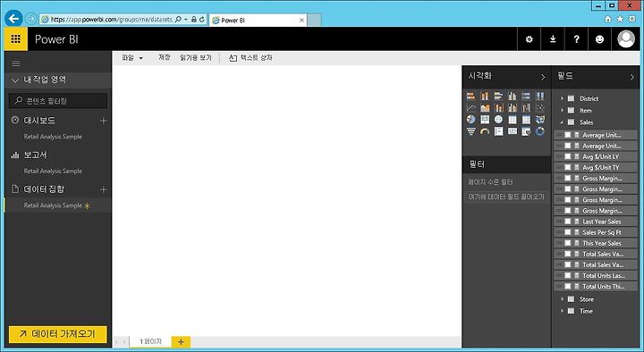Image resolution: width=644 pixels, height=352 pixels.
Task: Open the user profile avatar
Action: [x=626, y=39]
